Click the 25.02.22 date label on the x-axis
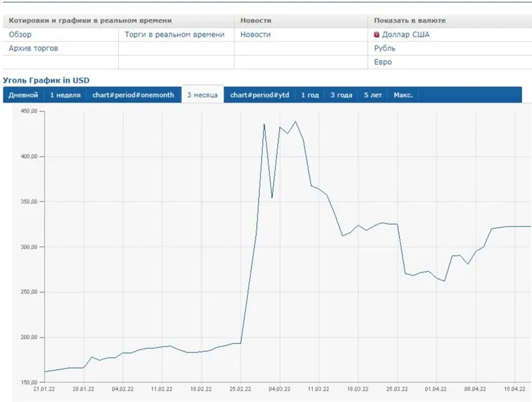Screen dimensions: 532x402 pyautogui.click(x=239, y=388)
